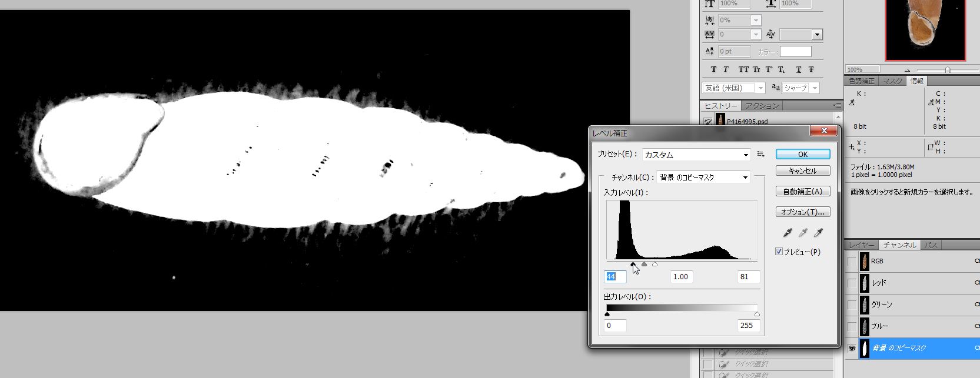
Task: Click the white output level slider handle
Action: [x=757, y=315]
